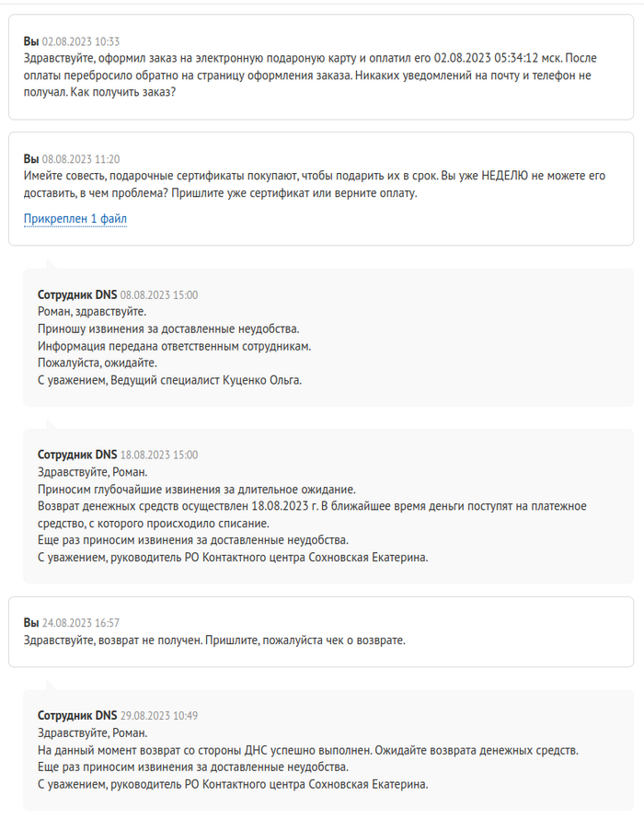This screenshot has height=819, width=644.
Task: Click the timestamp 08.08.2023 15:00
Action: pyautogui.click(x=159, y=295)
